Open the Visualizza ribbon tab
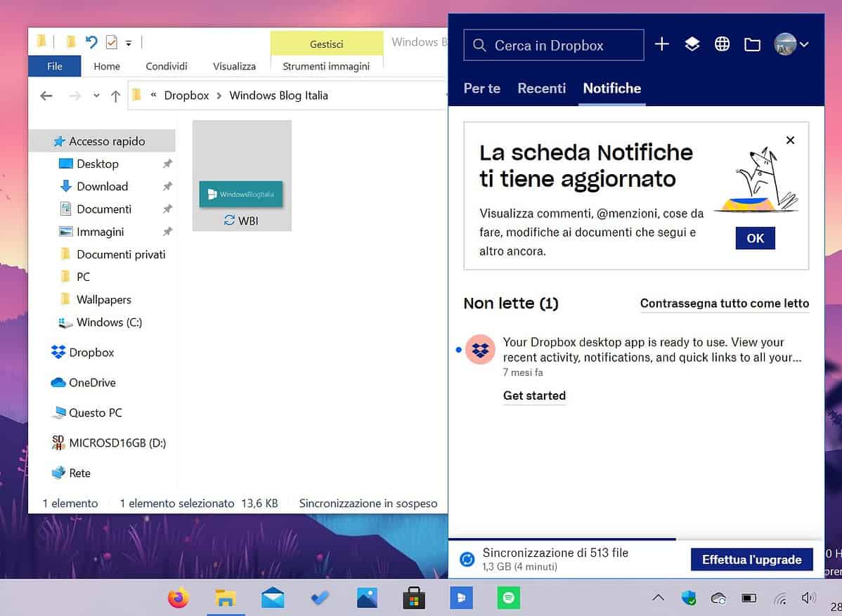The height and width of the screenshot is (616, 842). [x=233, y=65]
